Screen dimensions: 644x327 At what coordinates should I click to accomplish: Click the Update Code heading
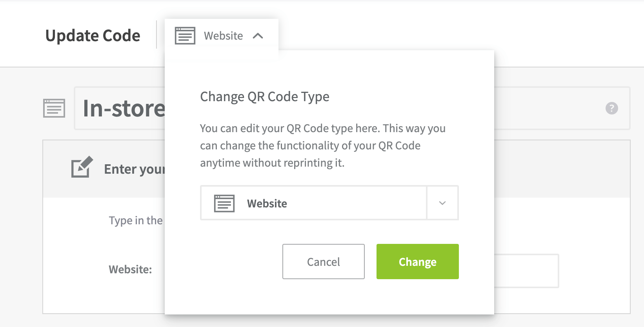tap(93, 35)
